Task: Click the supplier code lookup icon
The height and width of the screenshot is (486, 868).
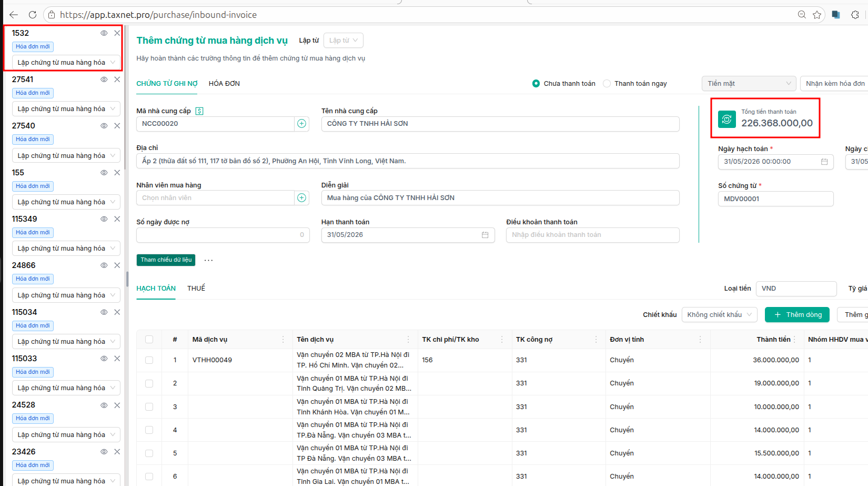Action: (x=199, y=111)
